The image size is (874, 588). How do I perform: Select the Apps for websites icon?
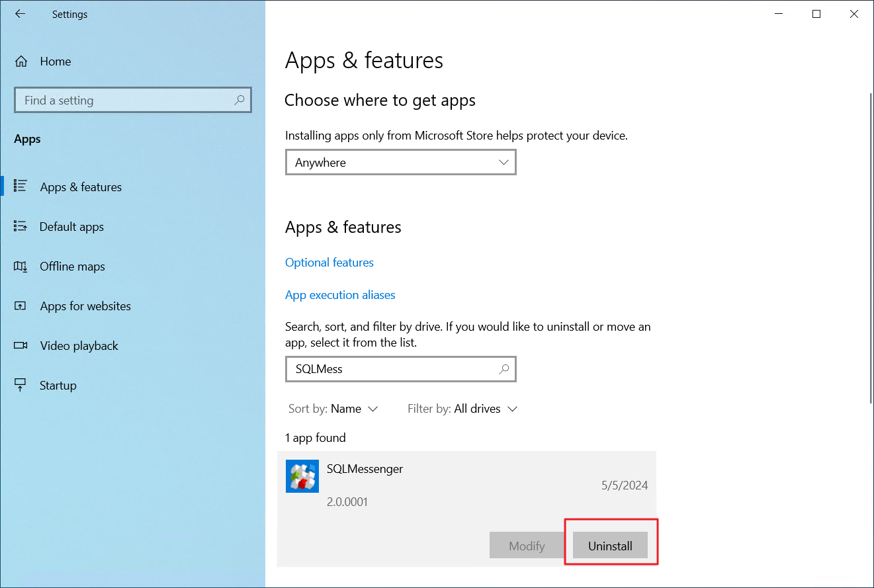click(21, 306)
